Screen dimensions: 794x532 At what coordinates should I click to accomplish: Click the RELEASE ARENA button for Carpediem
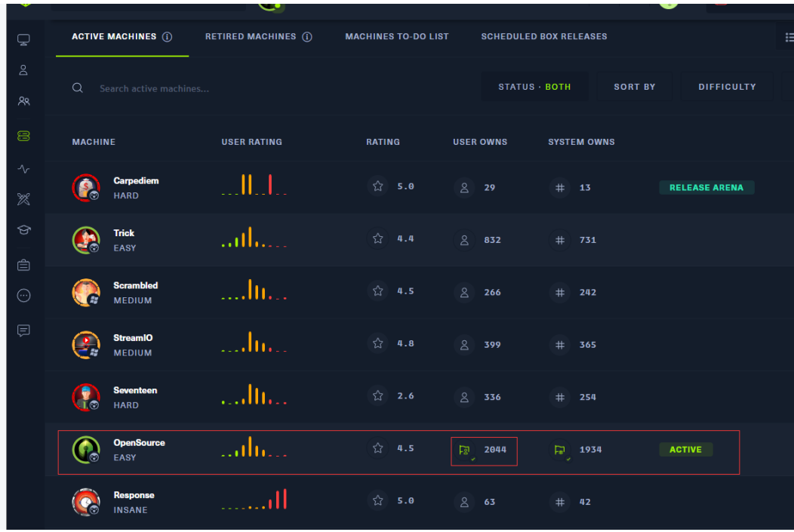click(x=706, y=187)
